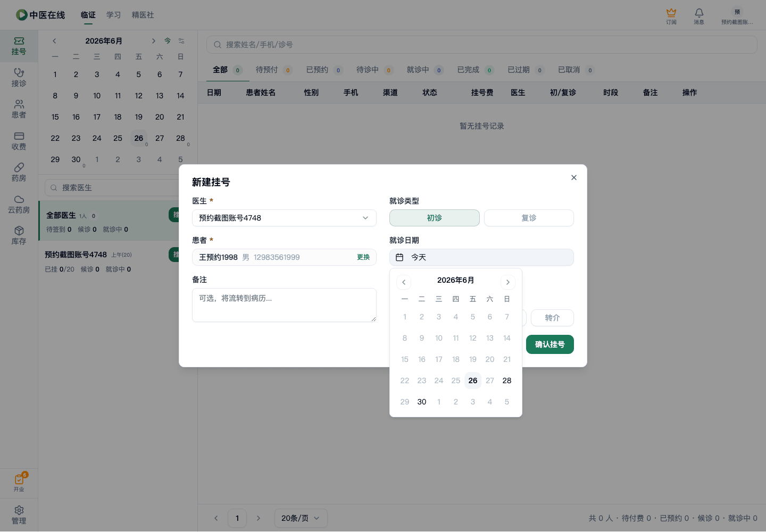Open the 接诊 consultation sidebar icon
The width and height of the screenshot is (766, 532).
[x=19, y=78]
